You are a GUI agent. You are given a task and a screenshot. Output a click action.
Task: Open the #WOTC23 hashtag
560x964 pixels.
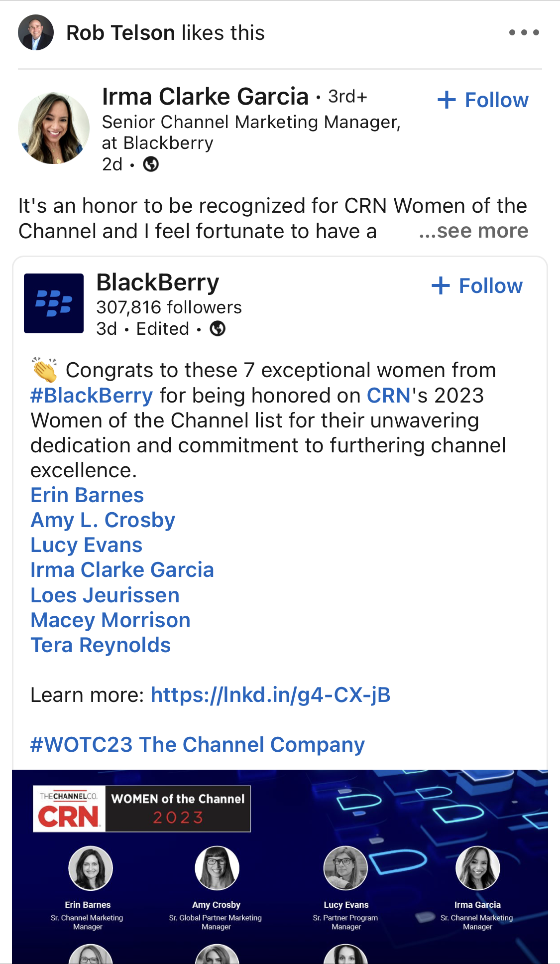coord(81,745)
